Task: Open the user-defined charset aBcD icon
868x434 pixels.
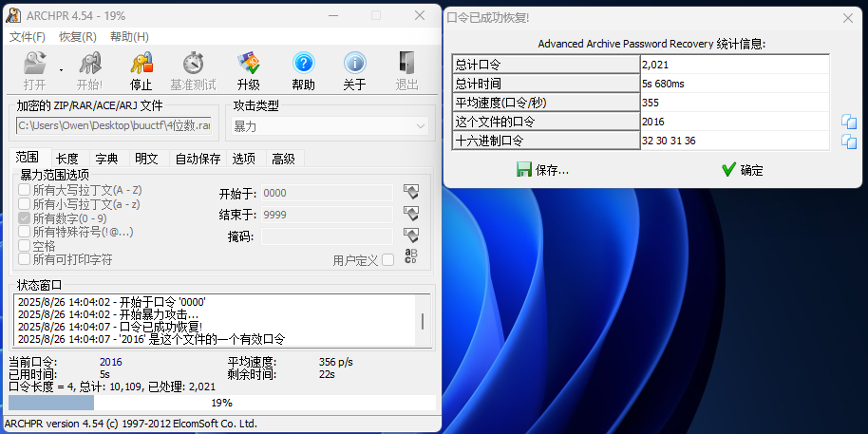Action: [411, 256]
